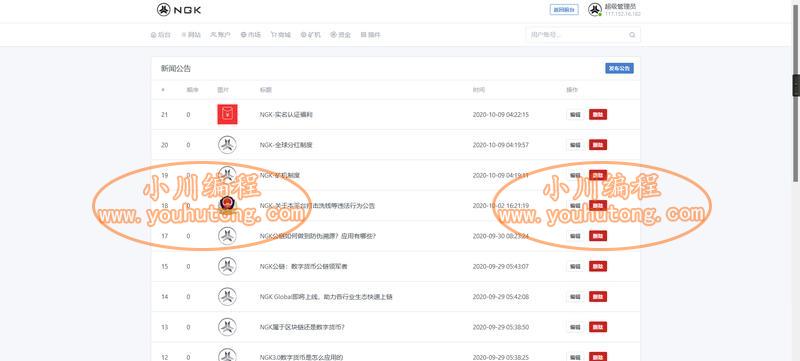Viewport: 800px width, 361px height.
Task: Edit the NGK-矿机制度 announcement row 19
Action: [x=575, y=175]
